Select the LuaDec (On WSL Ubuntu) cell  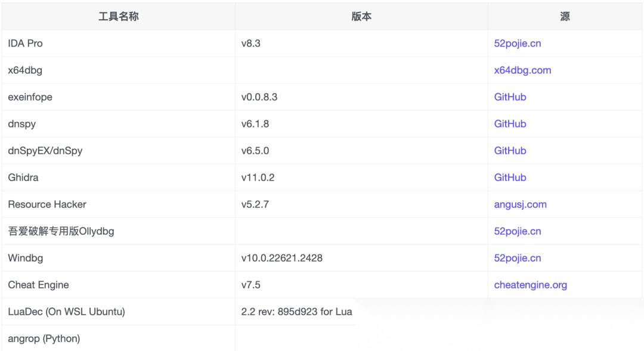(x=118, y=312)
